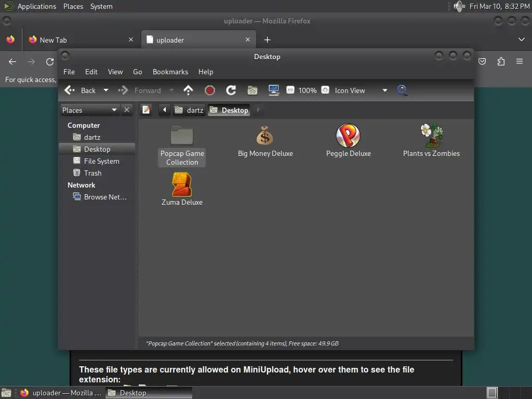
Task: Close the uploader tab in Firefox
Action: [248, 39]
